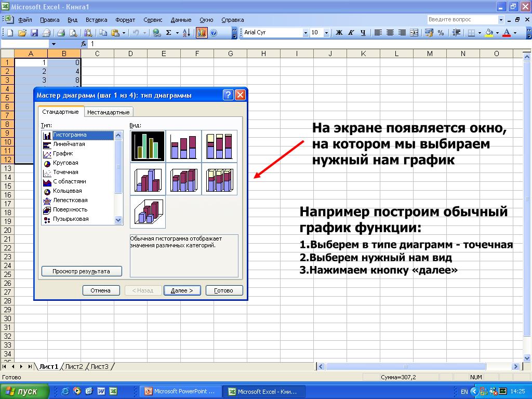Insert a hyperlink via globe icon
Image resolution: width=532 pixels, height=399 pixels.
[x=156, y=33]
